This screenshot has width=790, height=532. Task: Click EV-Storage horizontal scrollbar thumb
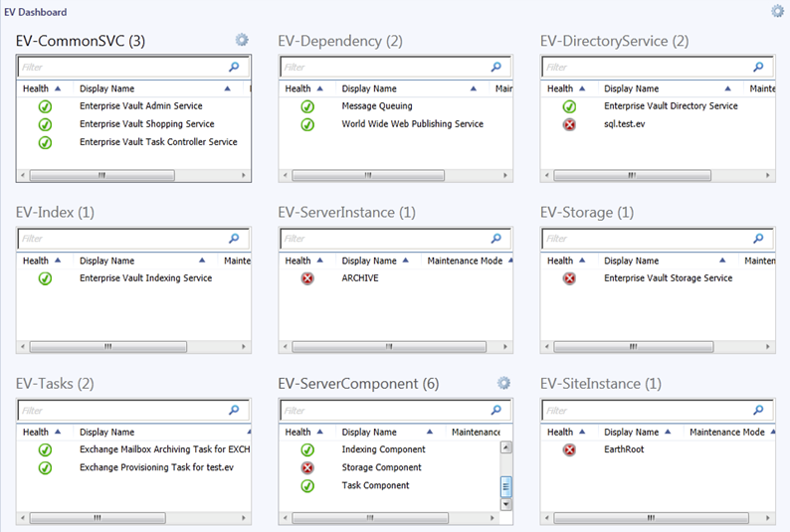pos(634,347)
